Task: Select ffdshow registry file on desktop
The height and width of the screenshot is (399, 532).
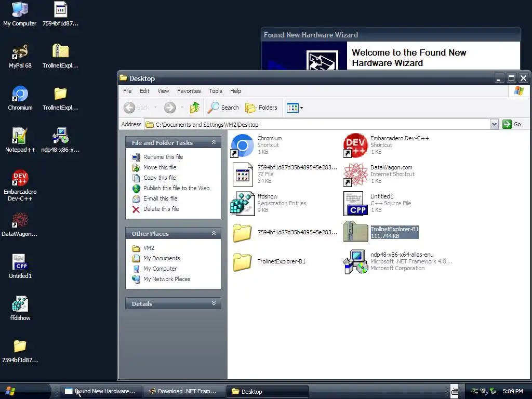Action: 20,308
